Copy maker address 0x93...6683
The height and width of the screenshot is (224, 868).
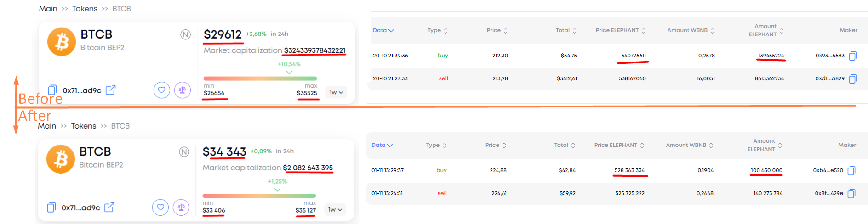[853, 56]
